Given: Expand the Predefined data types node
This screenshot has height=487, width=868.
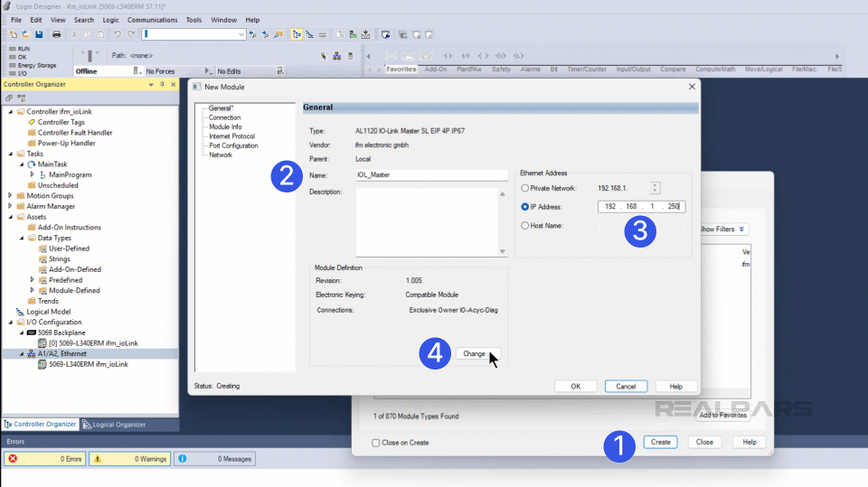Looking at the screenshot, I should tap(33, 280).
